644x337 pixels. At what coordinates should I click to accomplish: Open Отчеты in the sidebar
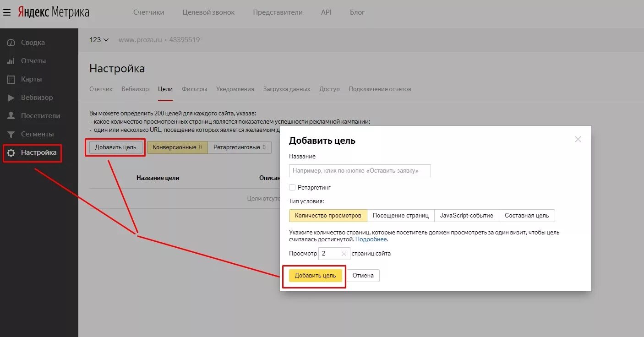pyautogui.click(x=33, y=61)
